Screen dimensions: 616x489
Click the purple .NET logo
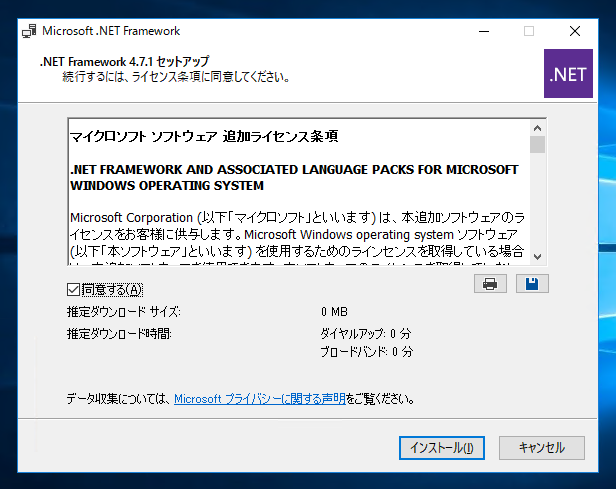(x=568, y=73)
